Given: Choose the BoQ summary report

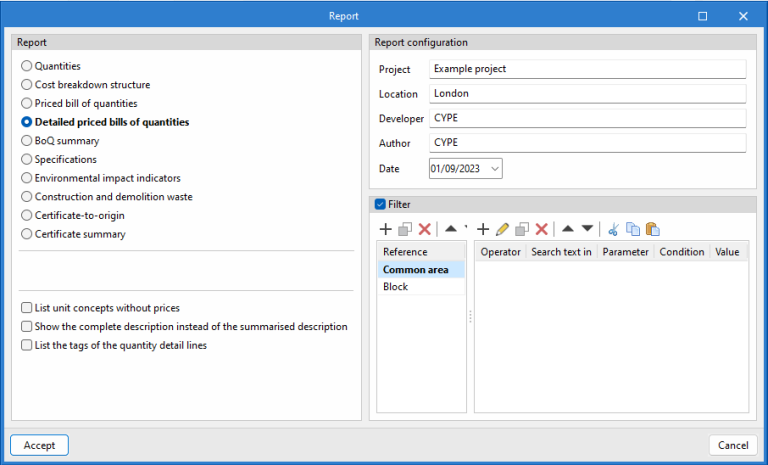Looking at the screenshot, I should [x=60, y=141].
